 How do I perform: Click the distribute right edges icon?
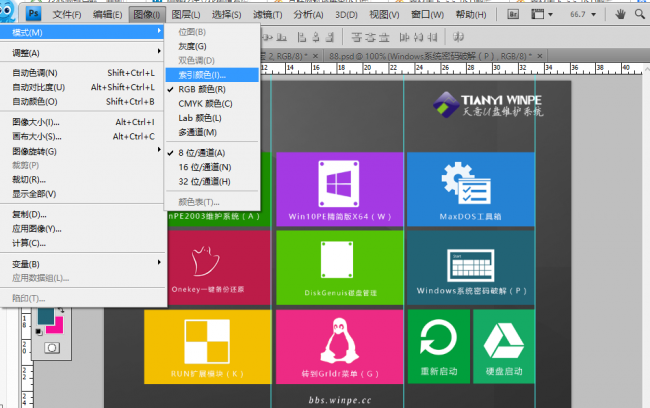tap(432, 37)
